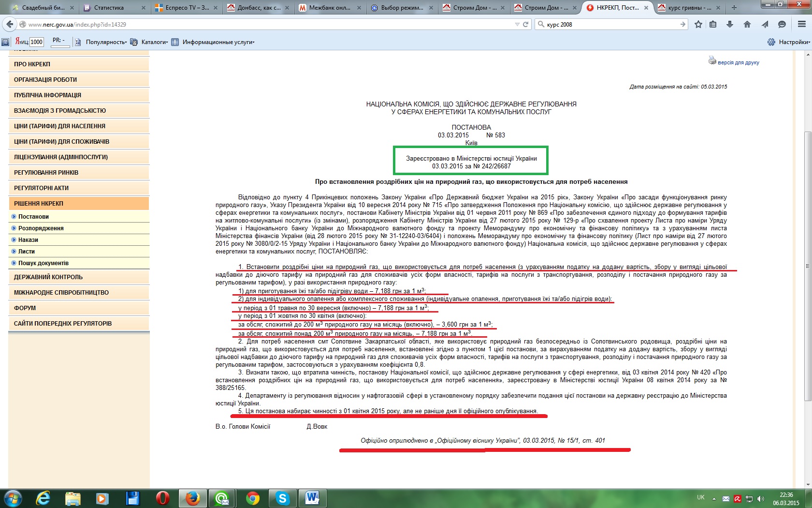812x508 pixels.
Task: Click the UK language indicator in tray
Action: (701, 497)
